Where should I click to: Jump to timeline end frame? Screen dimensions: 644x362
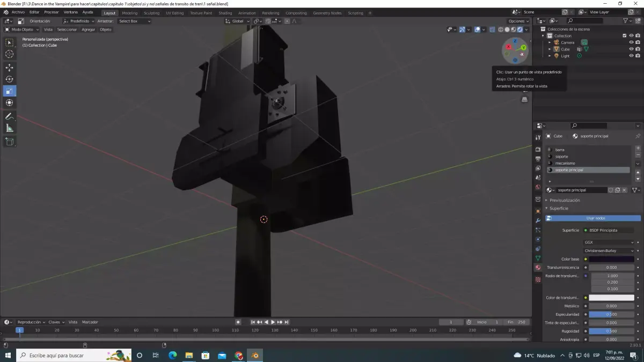coord(287,322)
